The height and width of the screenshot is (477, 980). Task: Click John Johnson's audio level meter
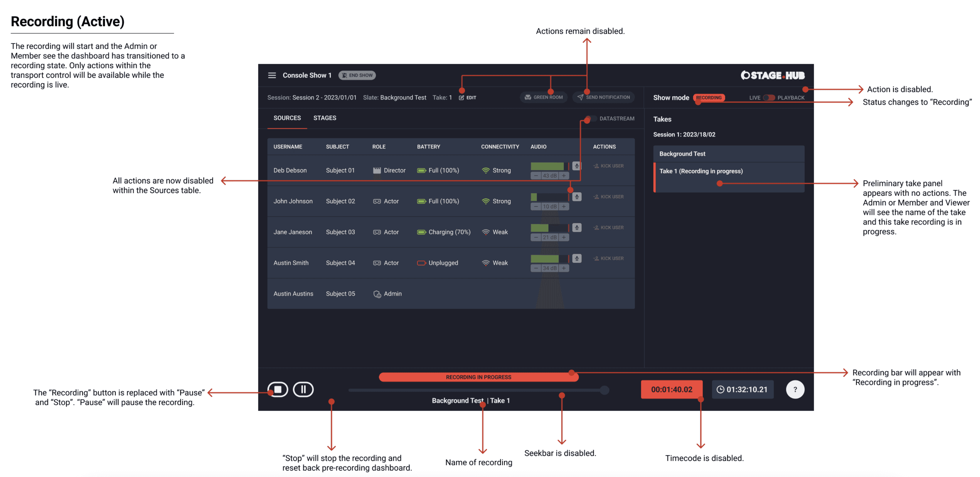click(x=550, y=197)
